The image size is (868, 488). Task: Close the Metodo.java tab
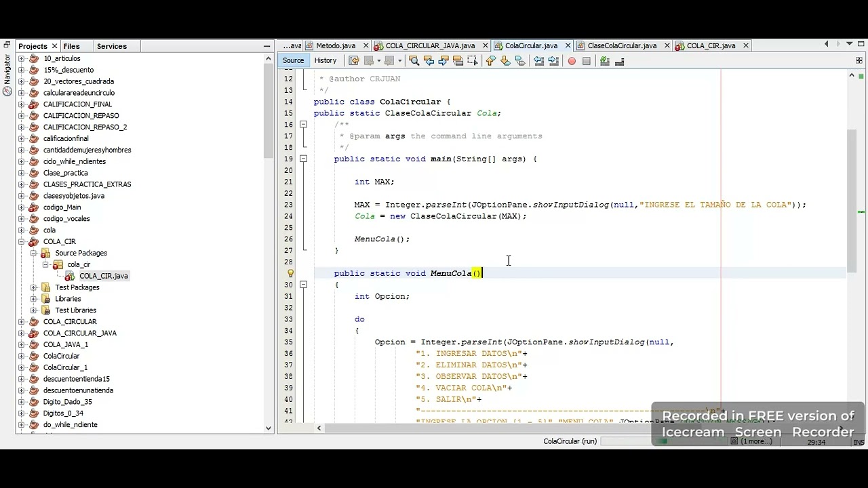point(366,45)
